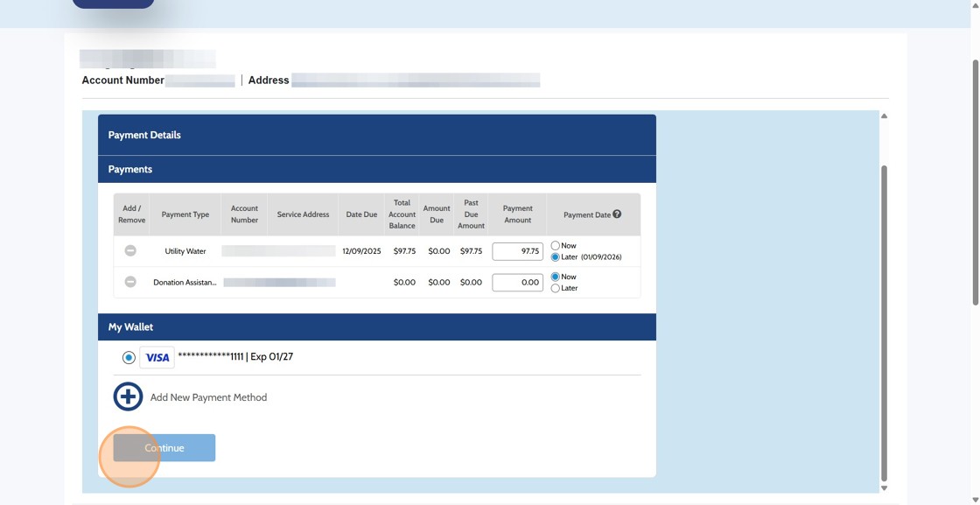980x505 pixels.
Task: Select Later option for Utility Water payment
Action: pos(554,256)
